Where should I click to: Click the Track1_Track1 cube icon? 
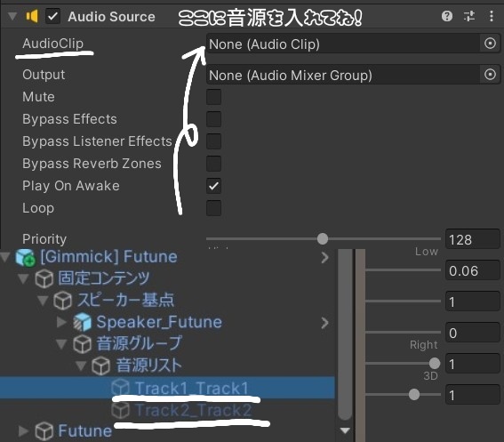point(121,388)
